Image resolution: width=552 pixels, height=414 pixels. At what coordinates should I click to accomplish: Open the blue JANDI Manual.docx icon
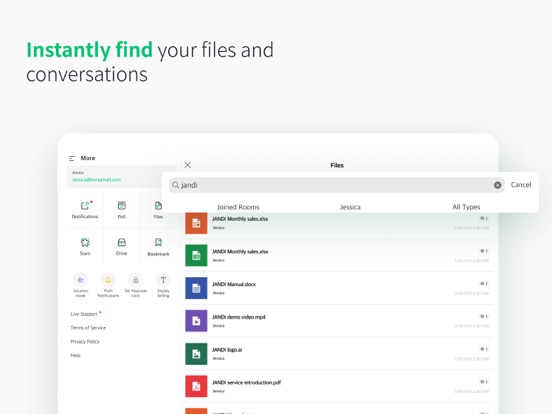[x=196, y=288]
